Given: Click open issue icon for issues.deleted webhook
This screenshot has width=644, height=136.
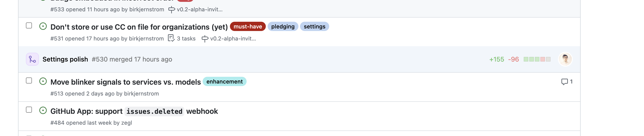Looking at the screenshot, I should [x=43, y=111].
